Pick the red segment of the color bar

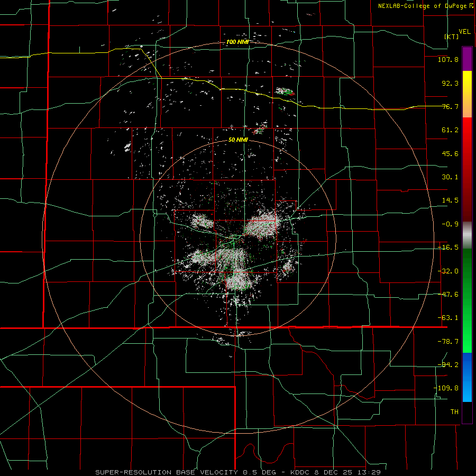coord(467,169)
